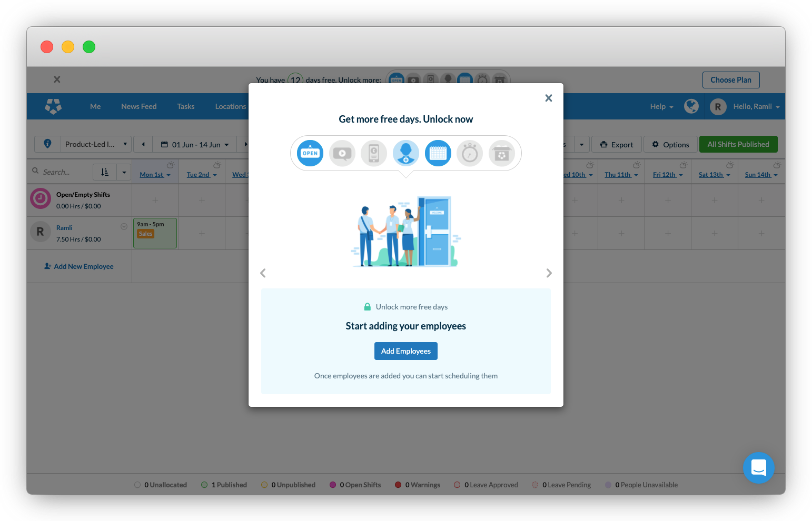The width and height of the screenshot is (812, 521).
Task: Close the unlock free days modal
Action: [548, 98]
